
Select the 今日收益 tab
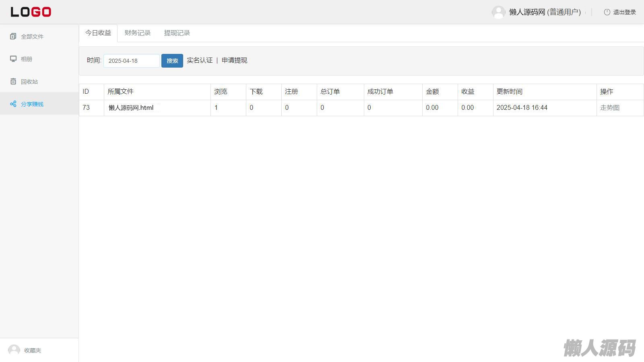(x=98, y=33)
